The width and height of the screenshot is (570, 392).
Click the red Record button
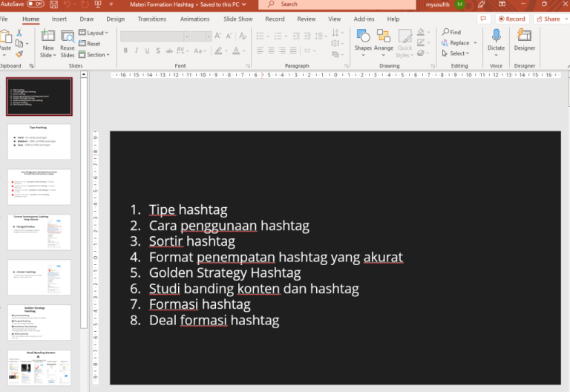coord(511,19)
